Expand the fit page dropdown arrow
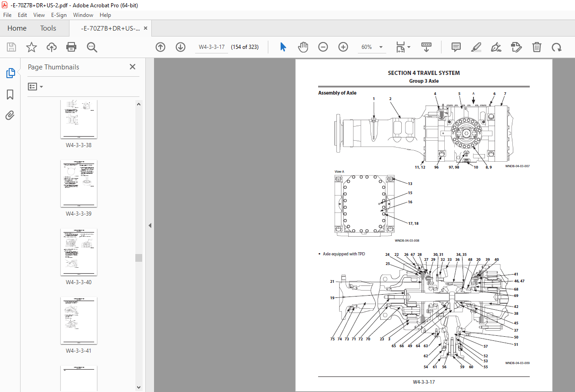The height and width of the screenshot is (392, 575). [x=409, y=47]
